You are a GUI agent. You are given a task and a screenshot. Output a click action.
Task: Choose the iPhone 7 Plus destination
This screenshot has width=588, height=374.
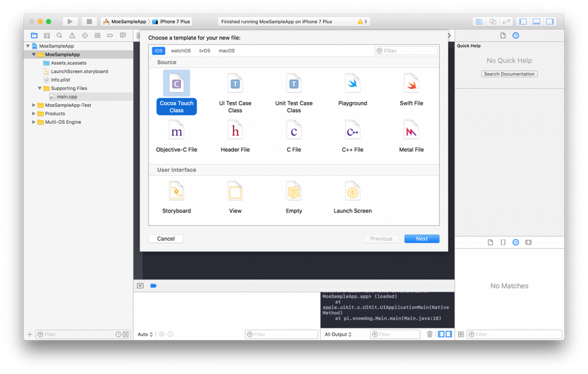click(x=171, y=21)
